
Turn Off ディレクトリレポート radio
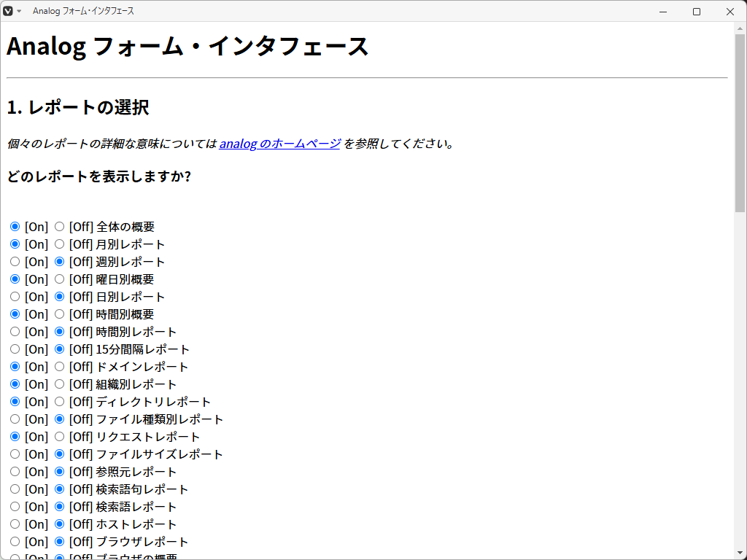pyautogui.click(x=59, y=402)
